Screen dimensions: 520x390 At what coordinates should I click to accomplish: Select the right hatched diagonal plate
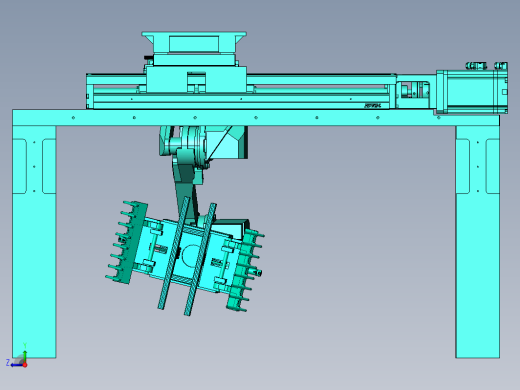pos(200,259)
